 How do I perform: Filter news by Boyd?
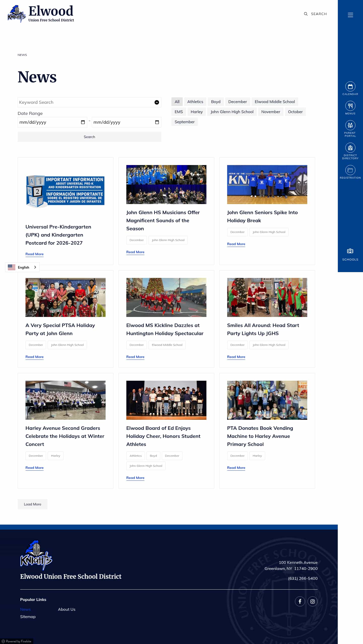[x=216, y=102]
